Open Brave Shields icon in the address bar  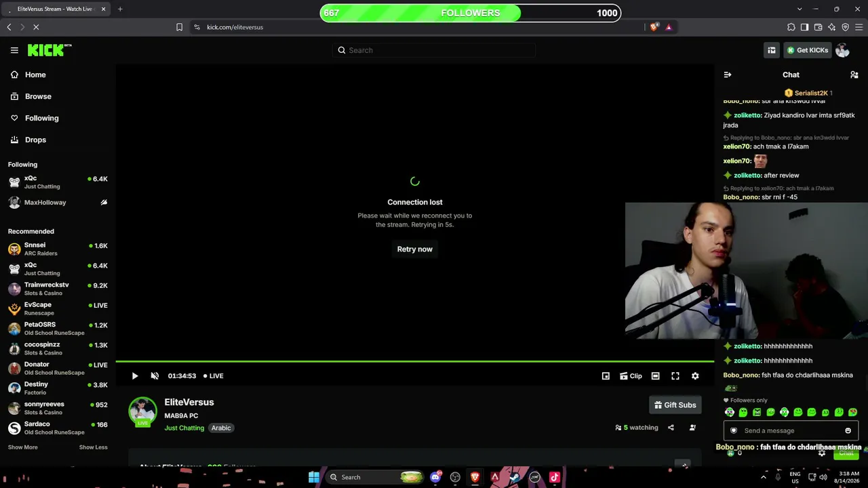[x=654, y=27]
